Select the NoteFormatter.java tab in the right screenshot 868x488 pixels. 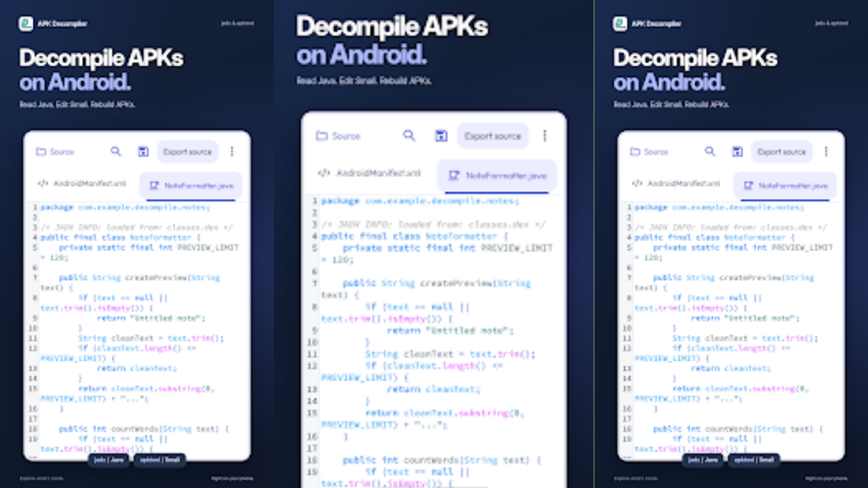(x=785, y=186)
